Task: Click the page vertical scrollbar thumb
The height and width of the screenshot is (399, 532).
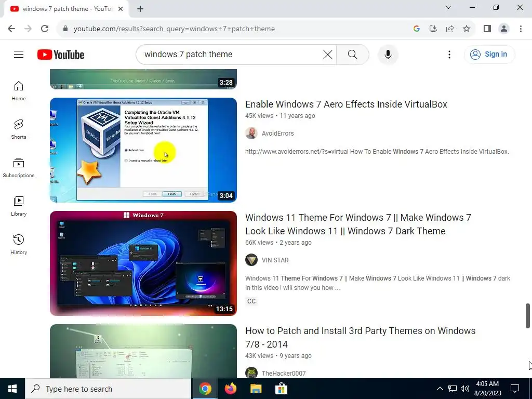Action: tap(528, 316)
